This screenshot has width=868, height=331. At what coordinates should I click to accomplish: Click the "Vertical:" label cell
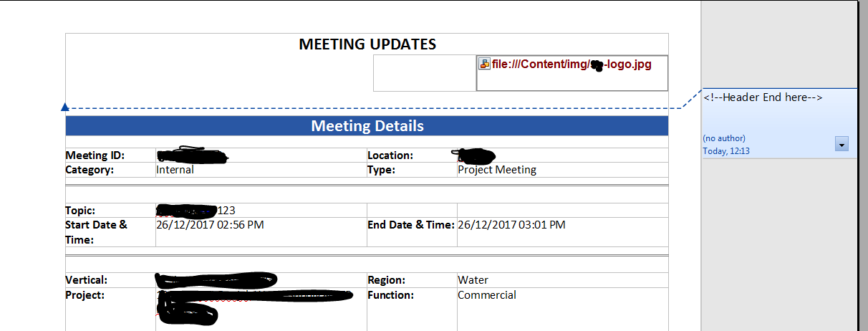87,280
